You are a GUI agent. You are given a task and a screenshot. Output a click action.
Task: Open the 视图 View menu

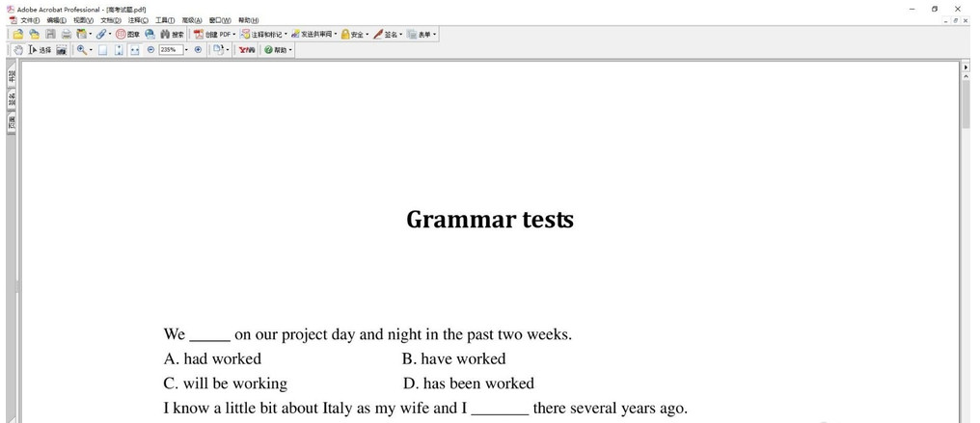coord(83,20)
